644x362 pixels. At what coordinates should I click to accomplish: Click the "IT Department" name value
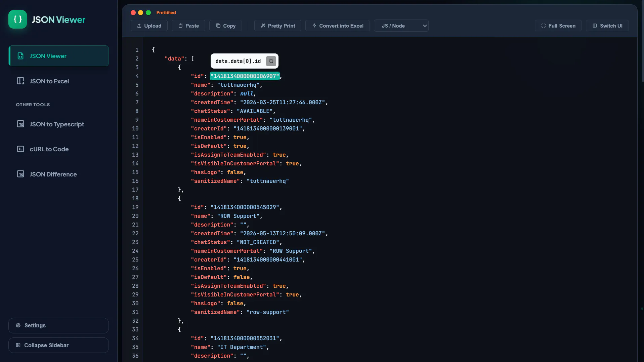pos(242,347)
